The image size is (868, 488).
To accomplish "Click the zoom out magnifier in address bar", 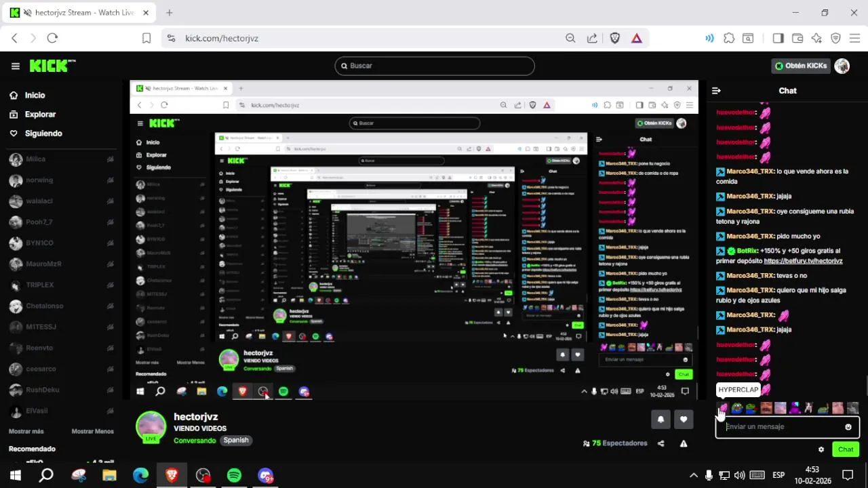I will pyautogui.click(x=570, y=39).
